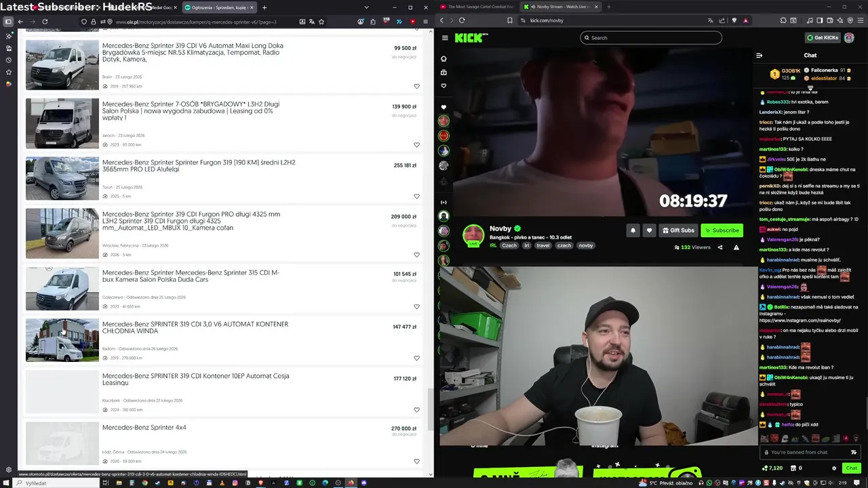This screenshot has height=488, width=868.
Task: Go back in the OLX browser window
Action: click(20, 21)
